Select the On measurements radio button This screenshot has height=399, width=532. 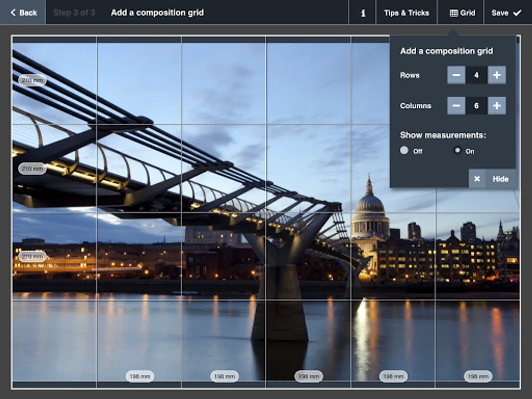(x=458, y=151)
